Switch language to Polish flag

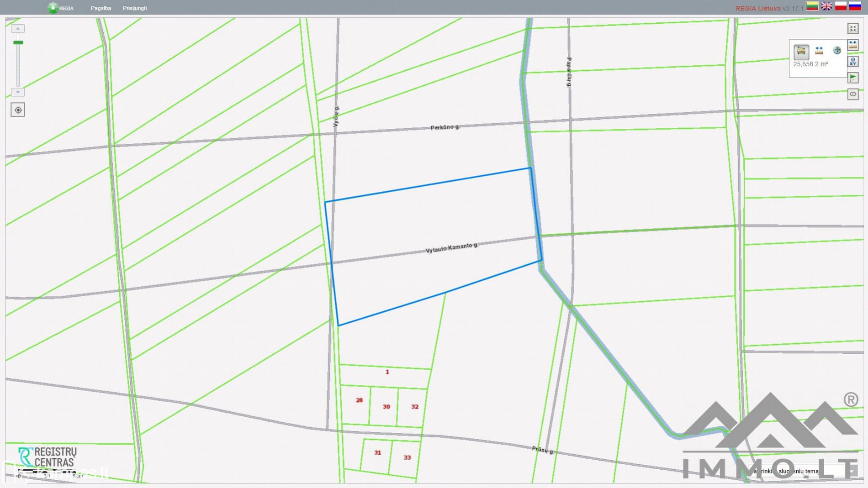click(841, 6)
